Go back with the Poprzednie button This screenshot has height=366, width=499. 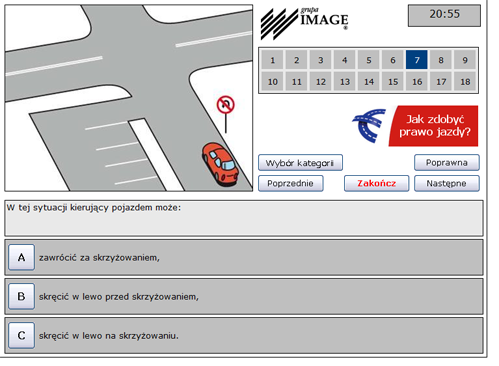290,183
